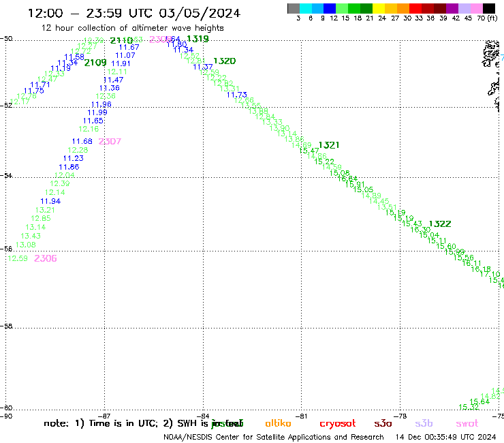504x443 pixels.
Task: Click the 'note: 1) Time is in UTC' text
Action: [x=101, y=423]
